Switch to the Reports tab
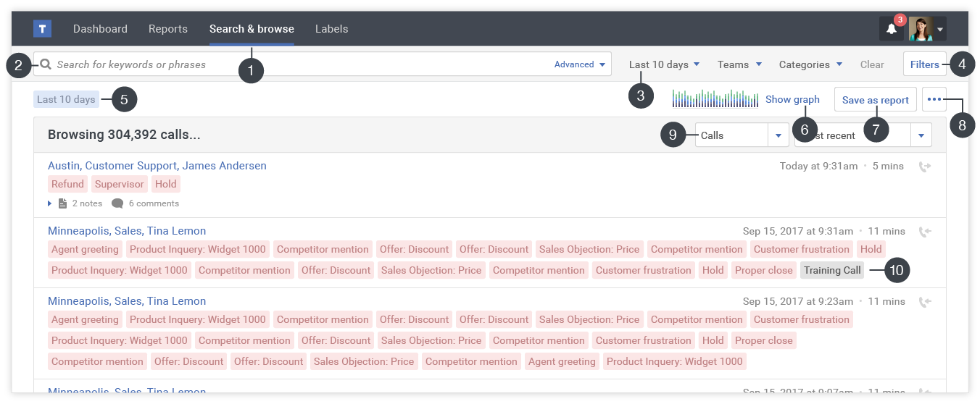980x404 pixels. coord(167,29)
